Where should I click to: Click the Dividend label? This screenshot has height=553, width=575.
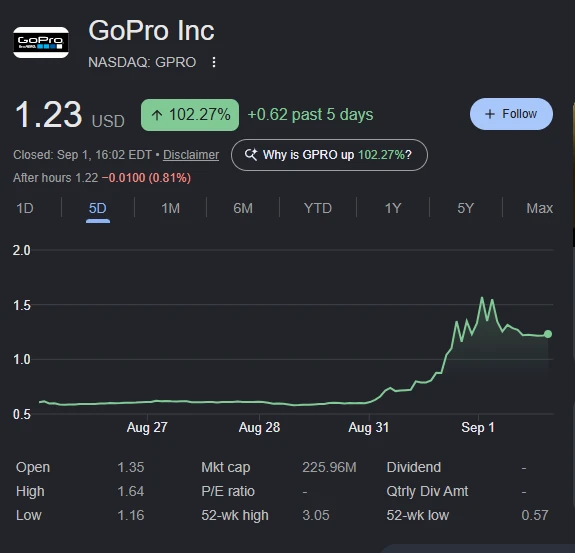(x=414, y=468)
